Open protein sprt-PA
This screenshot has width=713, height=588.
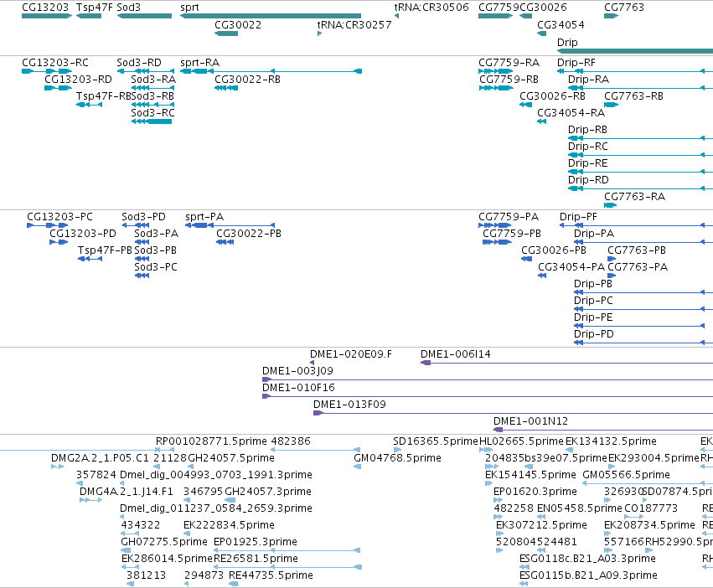tap(204, 217)
